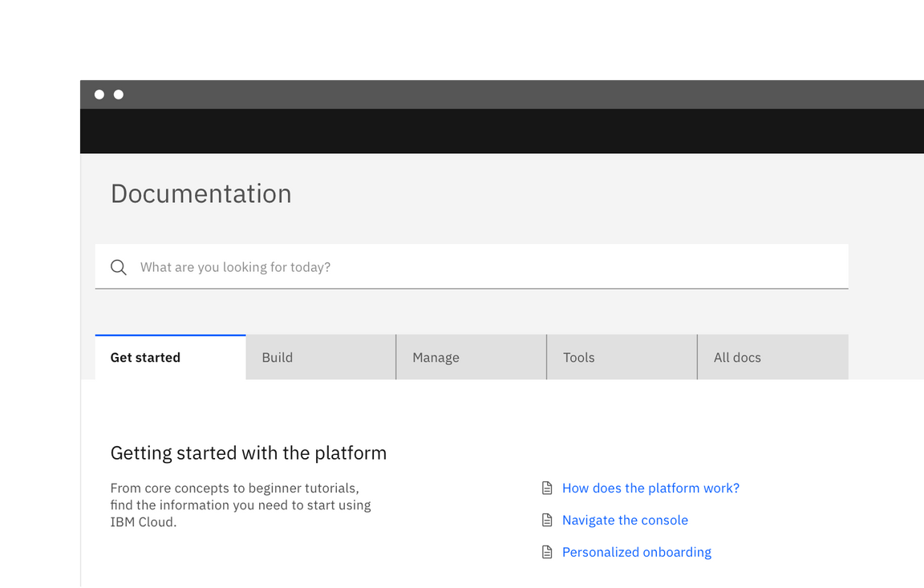Viewport: 924px width, 588px height.
Task: Click the right window control dot
Action: (x=118, y=94)
